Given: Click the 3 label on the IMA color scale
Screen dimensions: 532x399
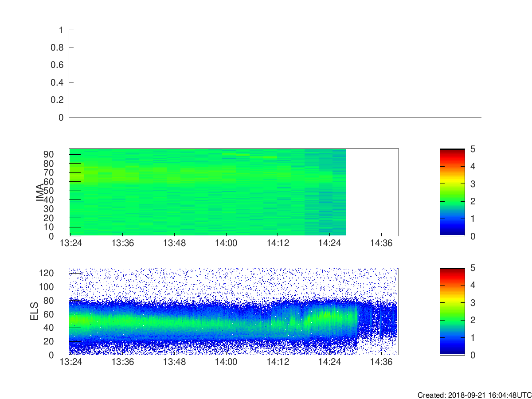Looking at the screenshot, I should pos(473,184).
